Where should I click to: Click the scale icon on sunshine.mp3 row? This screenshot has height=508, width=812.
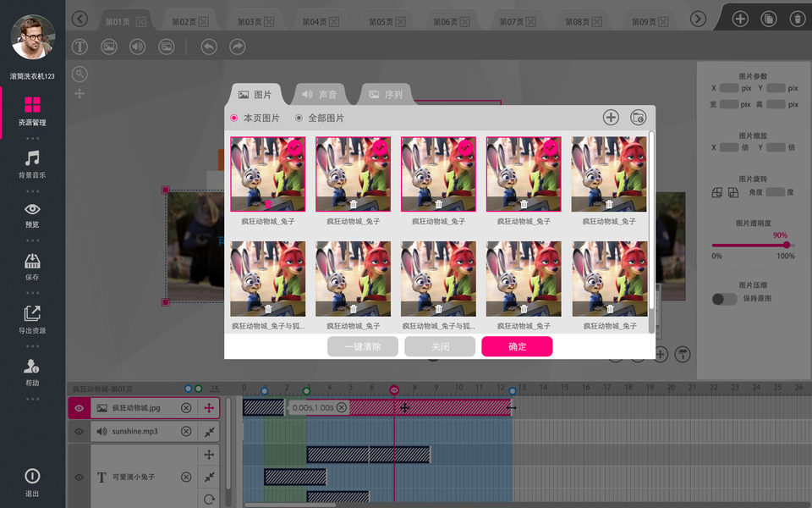pos(209,432)
